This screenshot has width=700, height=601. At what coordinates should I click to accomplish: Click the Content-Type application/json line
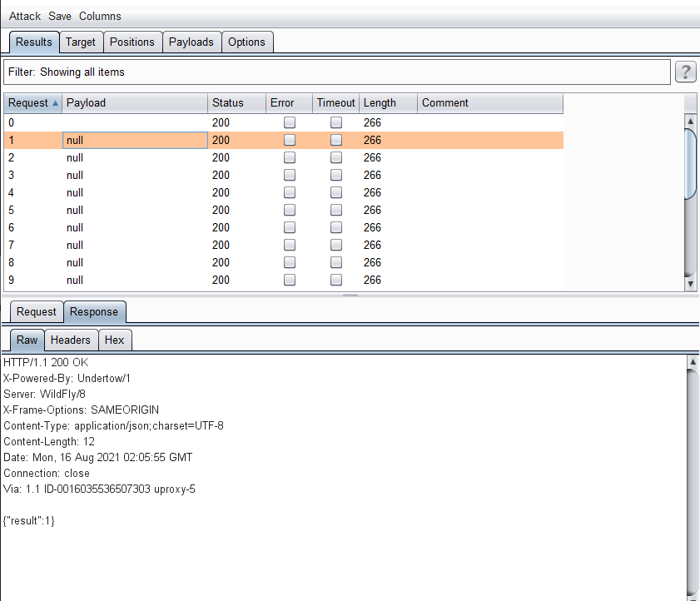[x=113, y=426]
